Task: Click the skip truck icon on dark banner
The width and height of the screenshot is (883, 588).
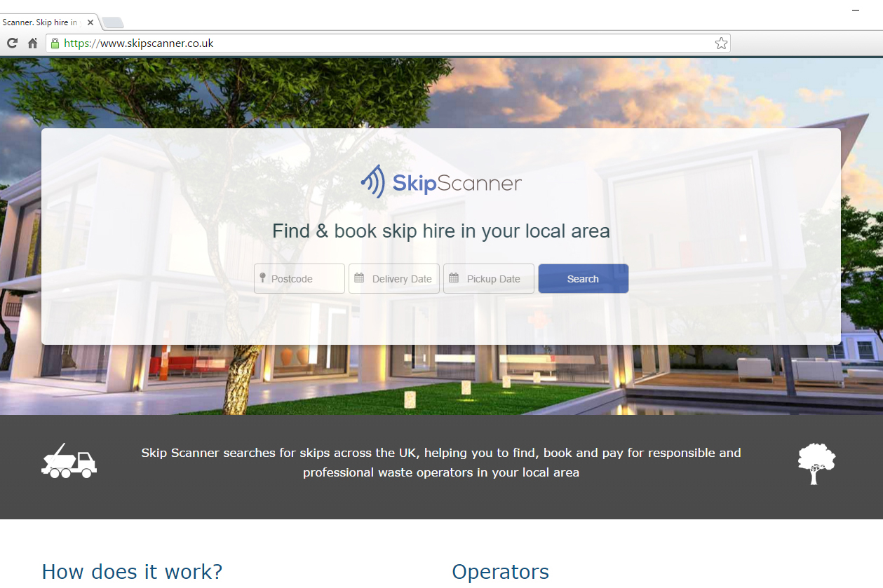Action: coord(69,462)
